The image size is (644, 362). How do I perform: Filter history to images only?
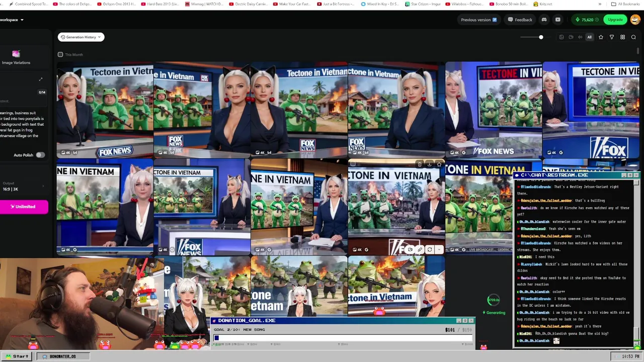pos(561,37)
